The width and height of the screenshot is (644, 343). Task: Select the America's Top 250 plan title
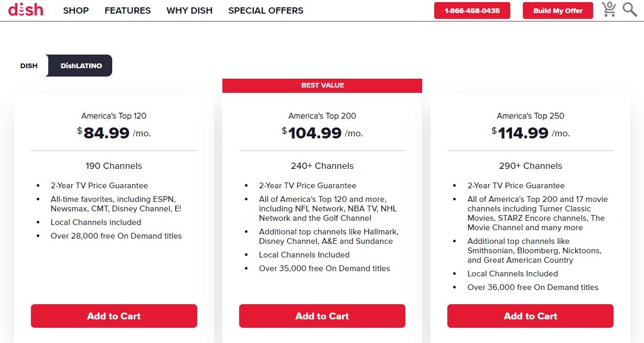pyautogui.click(x=530, y=115)
